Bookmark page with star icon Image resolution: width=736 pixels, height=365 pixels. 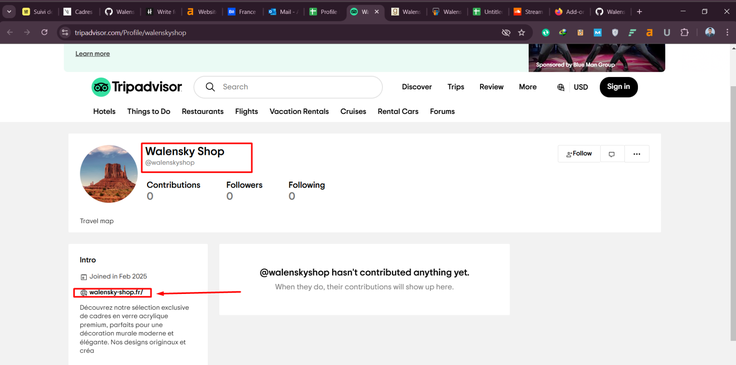[521, 32]
